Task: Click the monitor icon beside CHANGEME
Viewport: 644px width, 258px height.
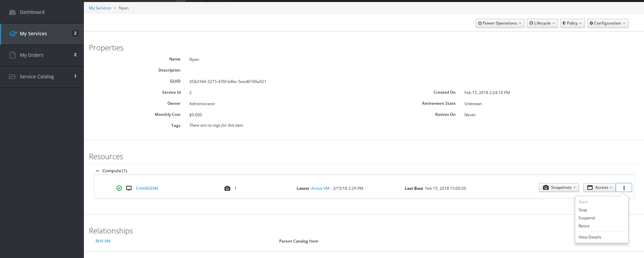Action: point(129,188)
